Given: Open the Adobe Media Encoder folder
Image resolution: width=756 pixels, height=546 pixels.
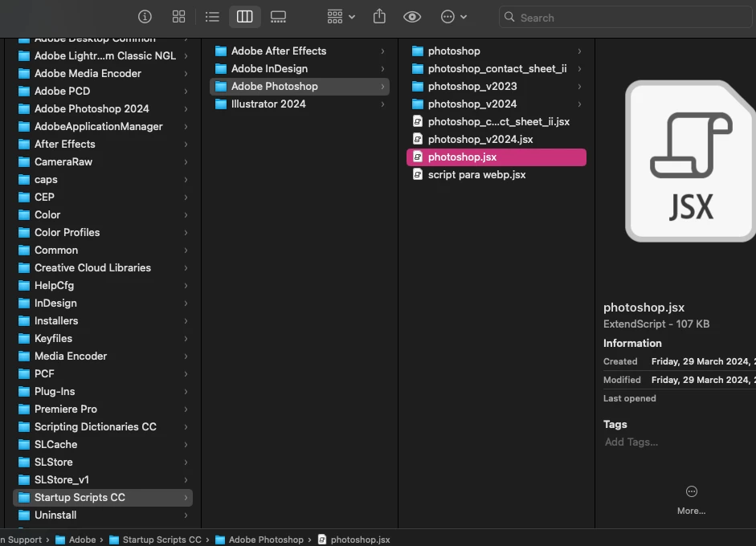Looking at the screenshot, I should (x=103, y=74).
